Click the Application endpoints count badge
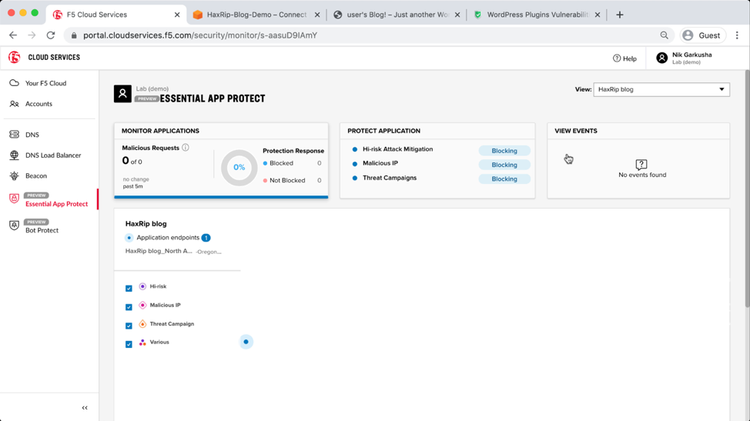Screen dimensions: 750x421 point(206,238)
